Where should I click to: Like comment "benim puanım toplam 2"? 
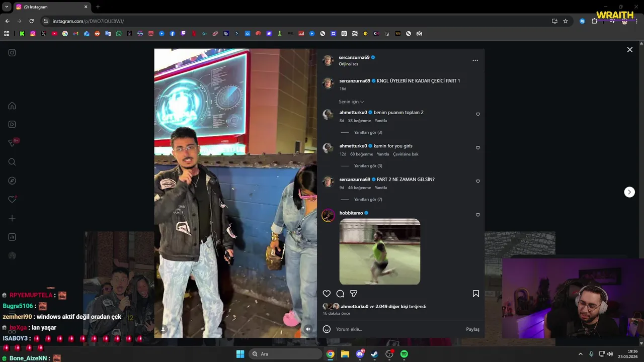point(478,114)
